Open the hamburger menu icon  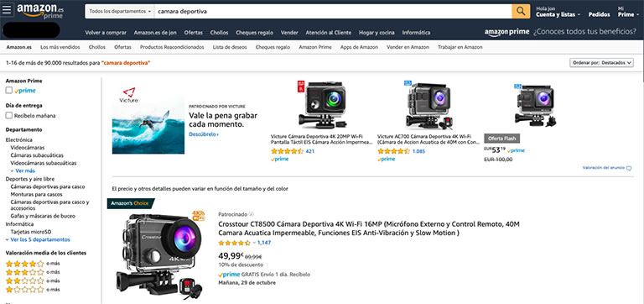click(7, 10)
